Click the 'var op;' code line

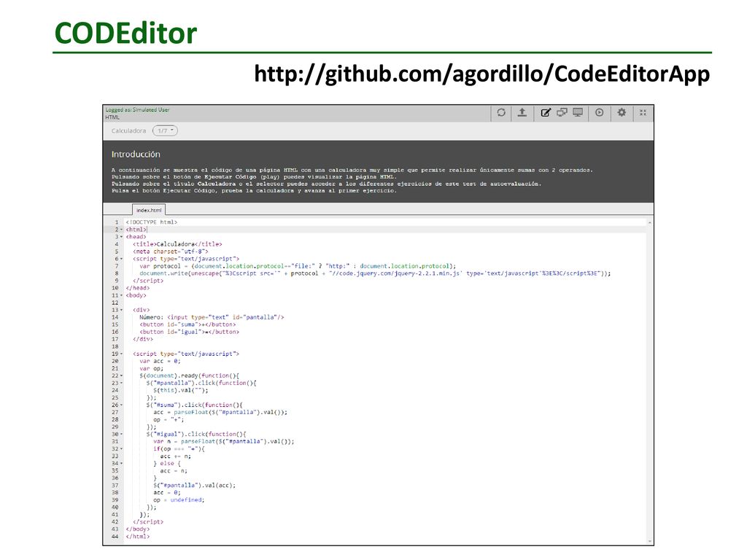pyautogui.click(x=152, y=368)
